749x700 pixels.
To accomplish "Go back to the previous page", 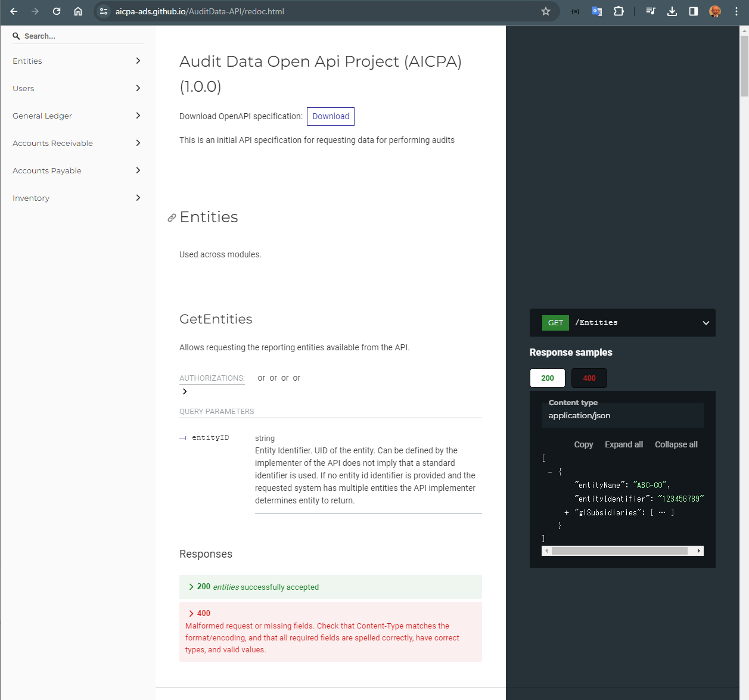I will pyautogui.click(x=14, y=11).
